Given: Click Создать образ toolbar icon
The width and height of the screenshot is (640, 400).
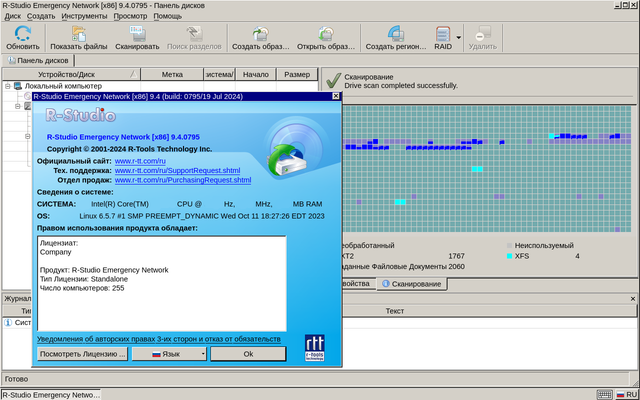Looking at the screenshot, I should [260, 34].
